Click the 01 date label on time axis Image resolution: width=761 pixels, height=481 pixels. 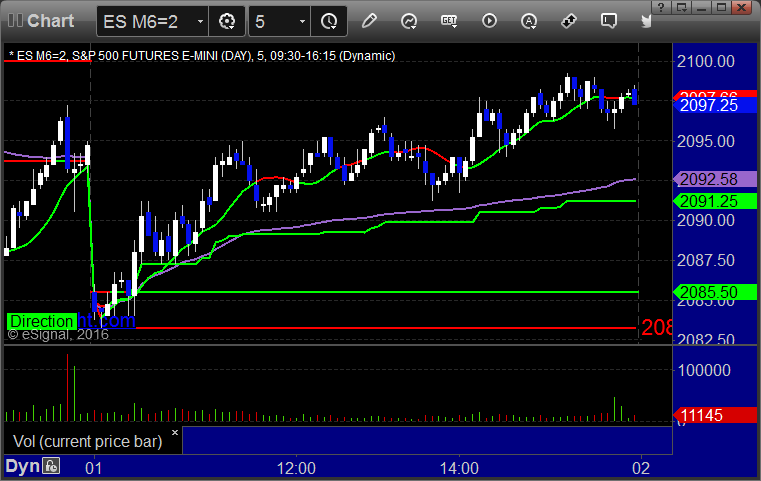click(x=94, y=468)
